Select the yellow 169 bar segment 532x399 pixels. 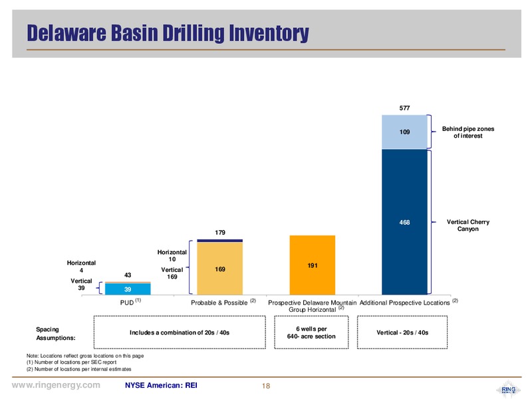pyautogui.click(x=220, y=269)
